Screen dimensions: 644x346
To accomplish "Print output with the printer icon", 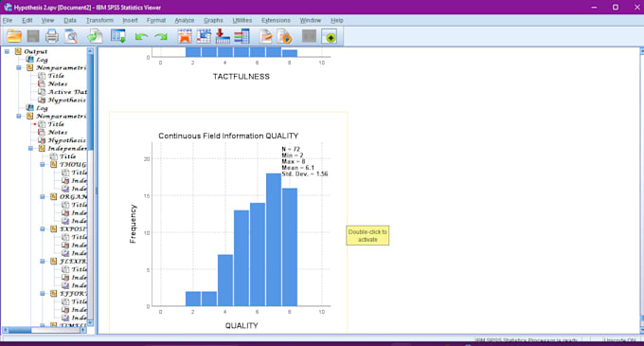I will pyautogui.click(x=52, y=37).
